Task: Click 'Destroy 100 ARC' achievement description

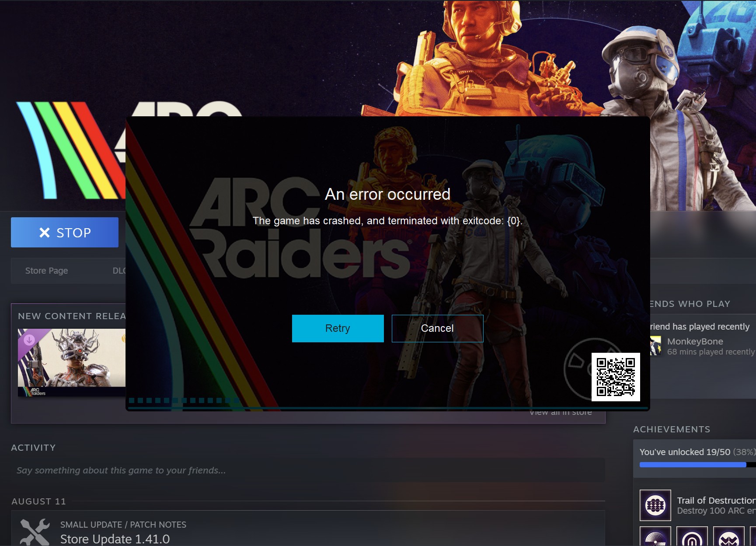Action: (x=716, y=511)
